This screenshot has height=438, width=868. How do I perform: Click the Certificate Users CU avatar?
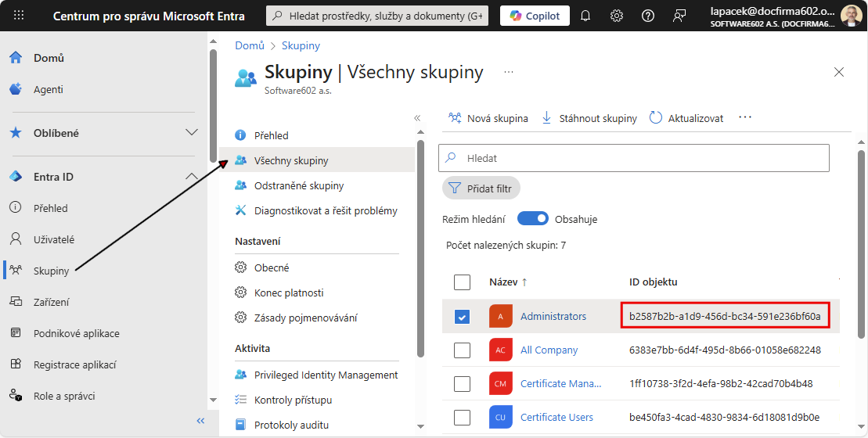pos(501,418)
